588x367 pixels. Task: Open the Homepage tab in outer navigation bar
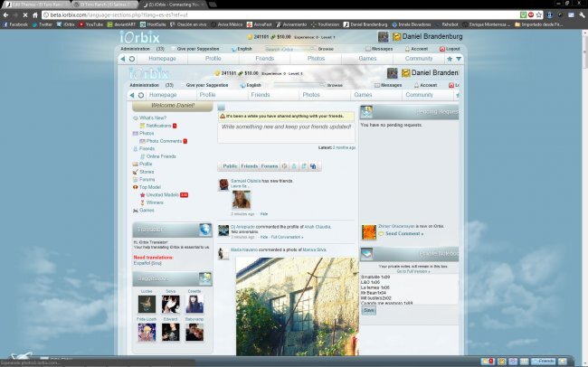tap(162, 59)
